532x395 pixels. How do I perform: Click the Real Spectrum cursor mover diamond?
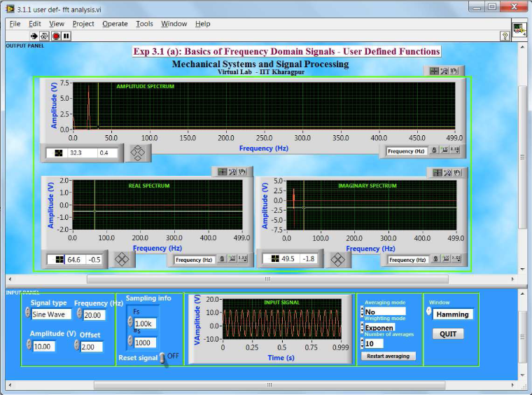click(x=122, y=260)
